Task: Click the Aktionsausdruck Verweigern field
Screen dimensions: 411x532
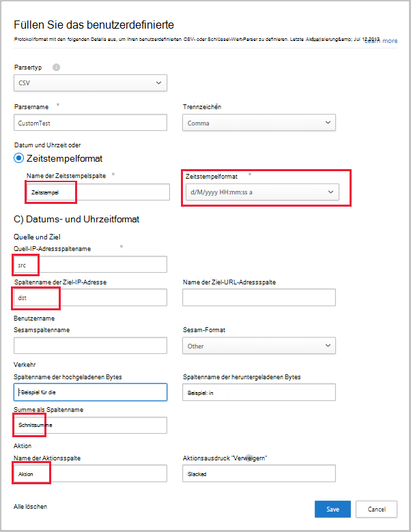Action: click(x=259, y=473)
